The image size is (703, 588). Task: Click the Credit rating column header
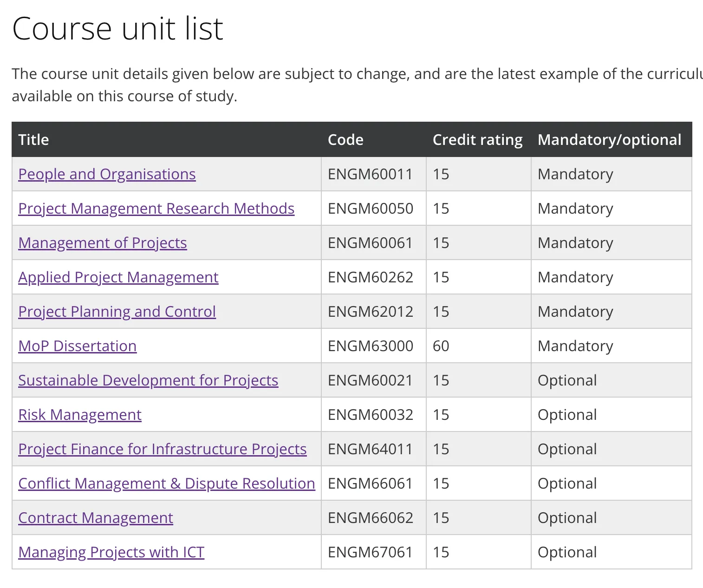[x=477, y=140]
